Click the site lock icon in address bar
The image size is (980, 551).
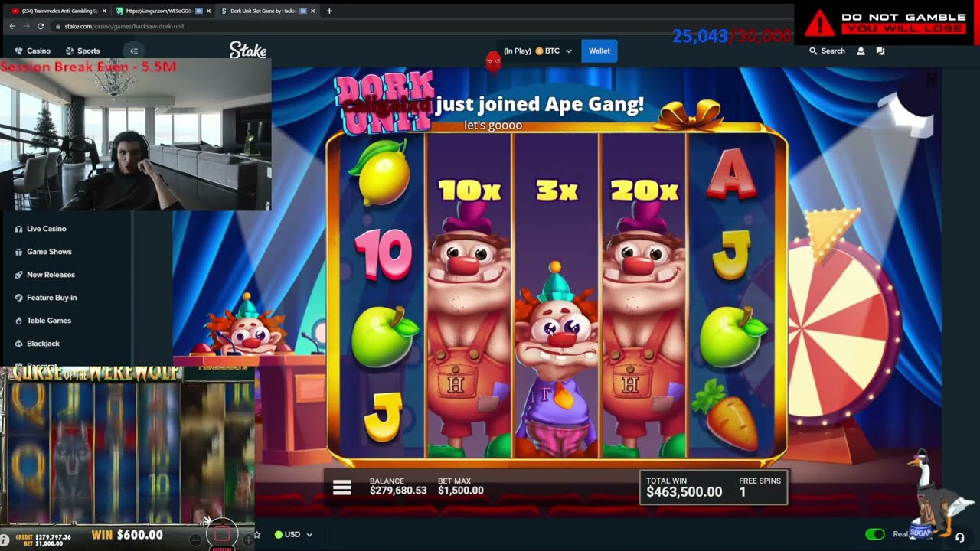click(58, 26)
